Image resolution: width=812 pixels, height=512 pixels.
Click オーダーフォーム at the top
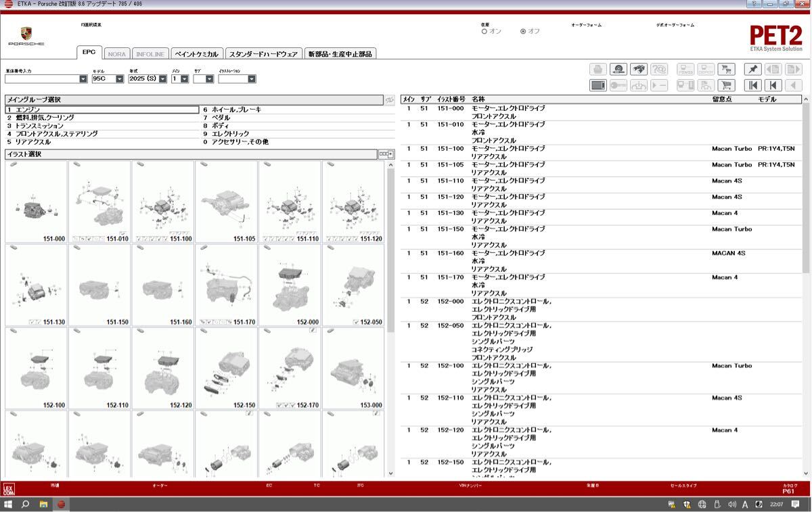585,25
